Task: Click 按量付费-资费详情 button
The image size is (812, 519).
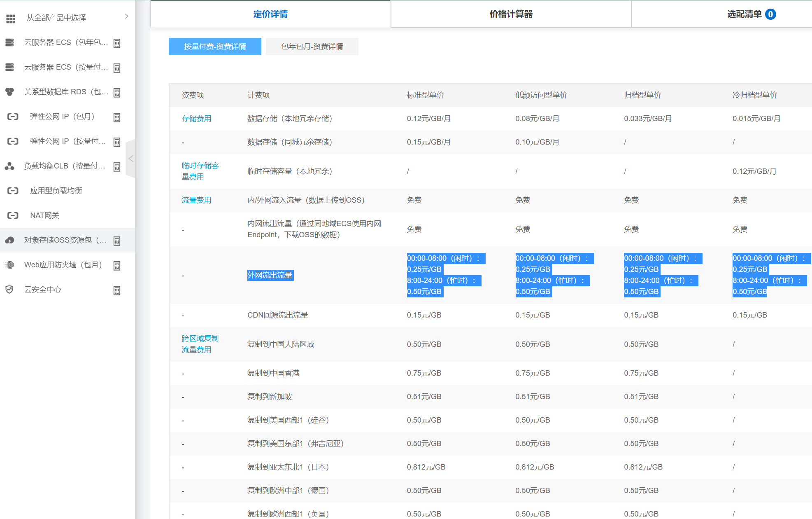Action: click(x=215, y=47)
